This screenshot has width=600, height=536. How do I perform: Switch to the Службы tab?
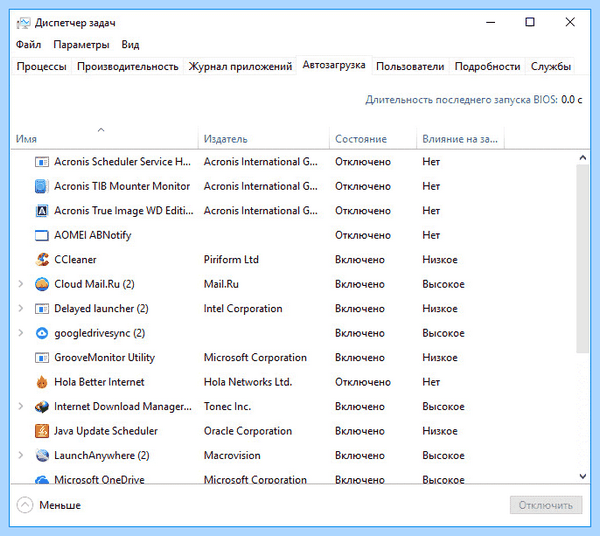(x=551, y=67)
